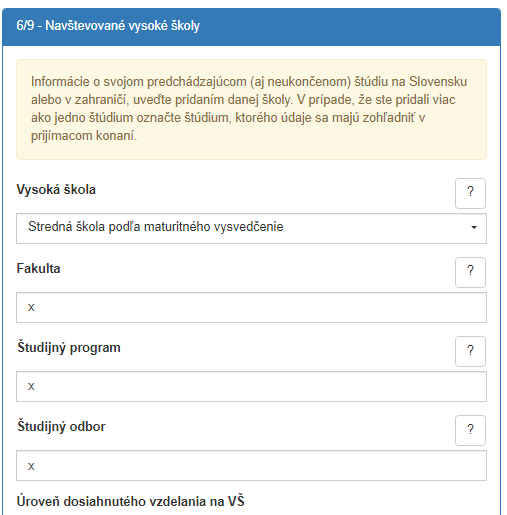Show the Fakulta help question mark
The image size is (507, 515).
(470, 272)
